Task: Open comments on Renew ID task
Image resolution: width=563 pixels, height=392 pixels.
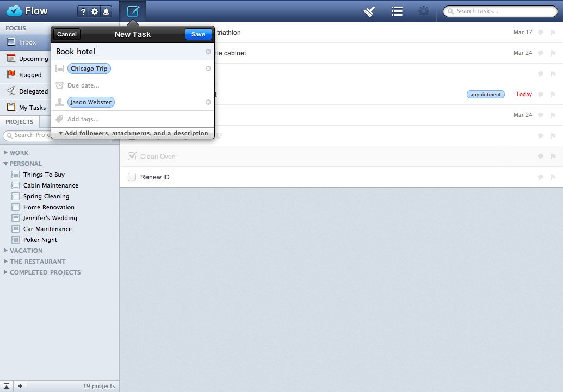Action: (540, 177)
